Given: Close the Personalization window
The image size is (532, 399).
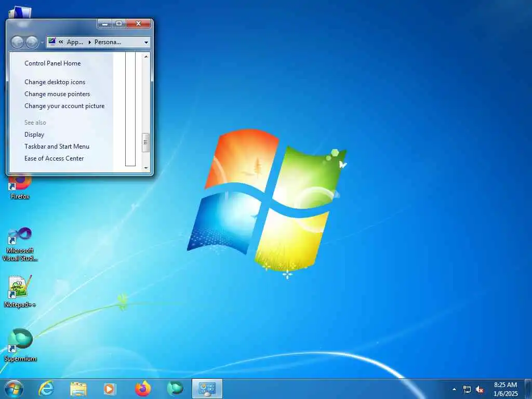Looking at the screenshot, I should 138,24.
